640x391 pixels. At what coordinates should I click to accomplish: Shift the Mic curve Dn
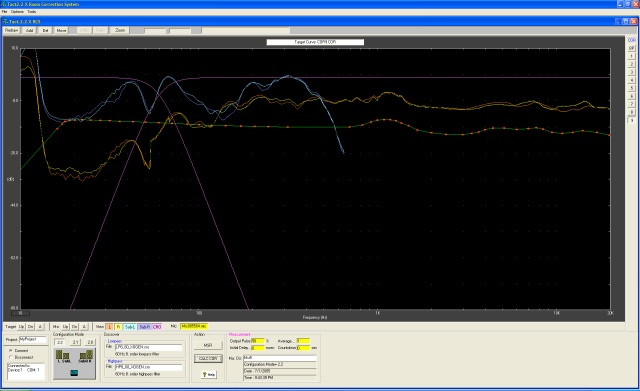tap(74, 327)
